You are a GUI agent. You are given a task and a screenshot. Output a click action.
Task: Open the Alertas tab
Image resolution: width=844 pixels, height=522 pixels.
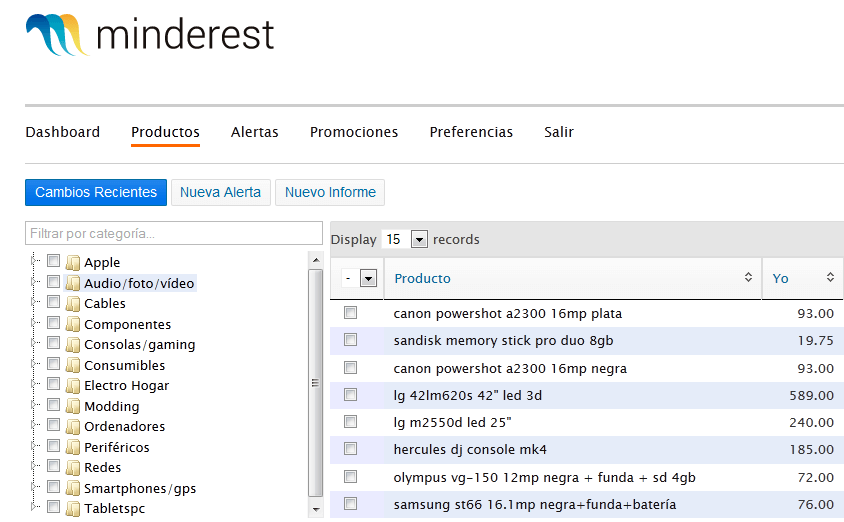pos(255,132)
